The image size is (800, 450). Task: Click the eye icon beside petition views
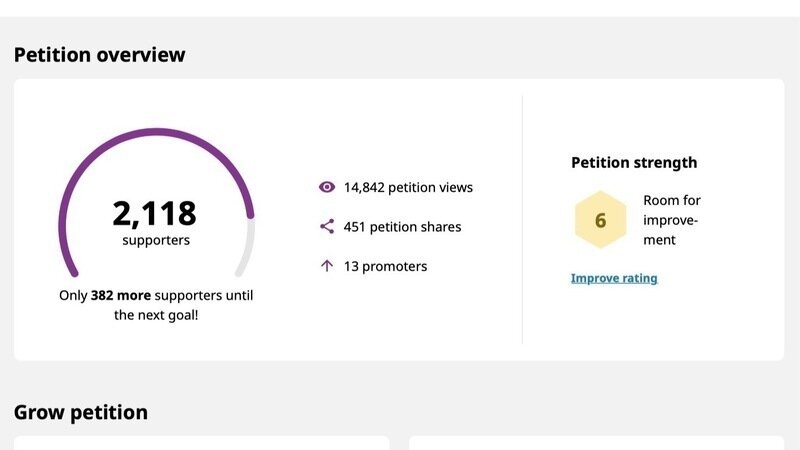pos(326,187)
